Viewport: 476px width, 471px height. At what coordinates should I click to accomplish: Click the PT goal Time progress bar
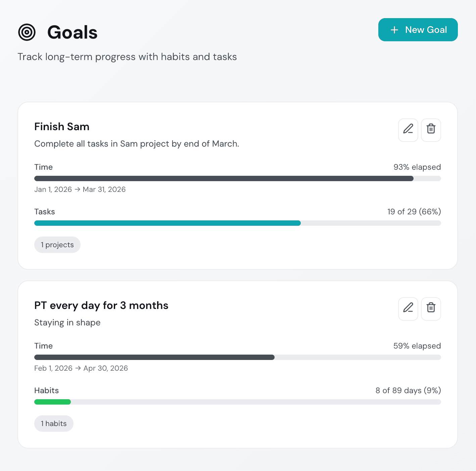pos(237,357)
